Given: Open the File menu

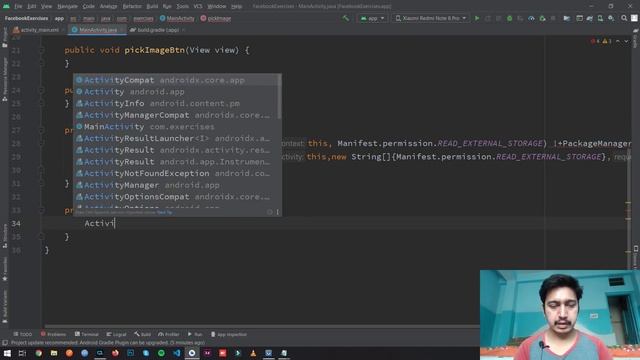Looking at the screenshot, I should click(18, 6).
